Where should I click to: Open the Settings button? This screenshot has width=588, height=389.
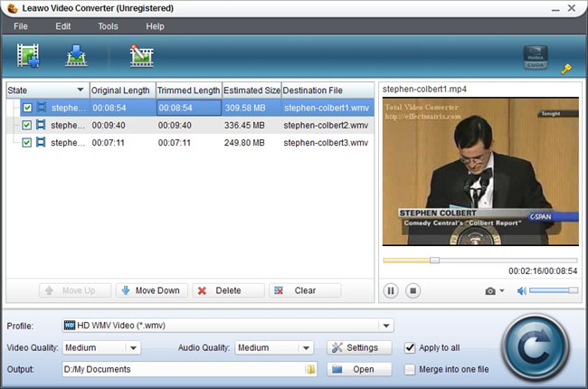pyautogui.click(x=359, y=347)
